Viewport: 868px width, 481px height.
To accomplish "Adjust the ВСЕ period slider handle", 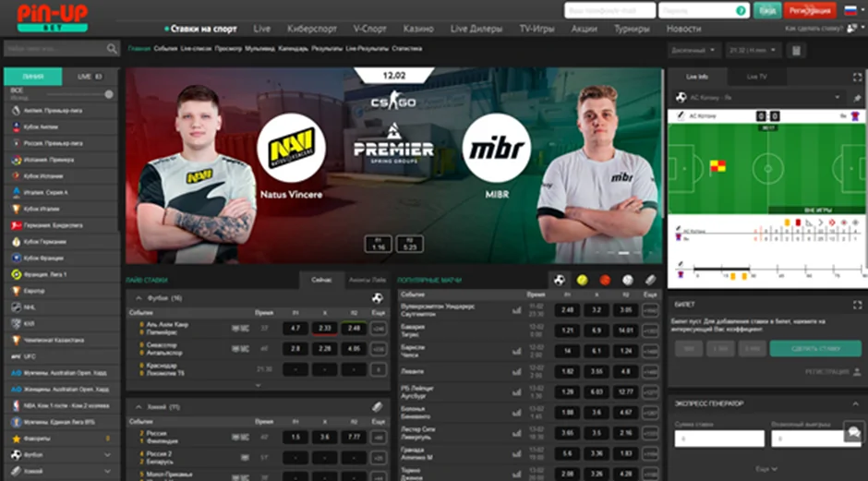I will (109, 94).
